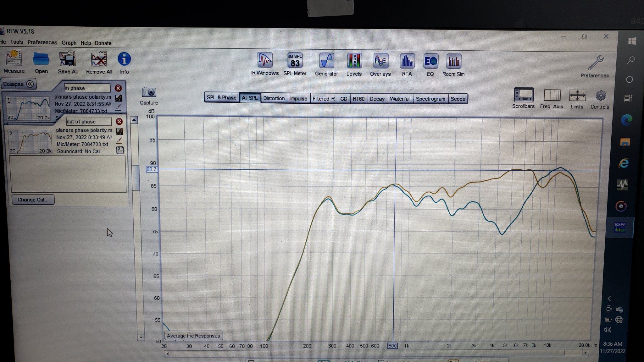Launch the signal Generator
The height and width of the screenshot is (362, 644).
click(x=326, y=64)
